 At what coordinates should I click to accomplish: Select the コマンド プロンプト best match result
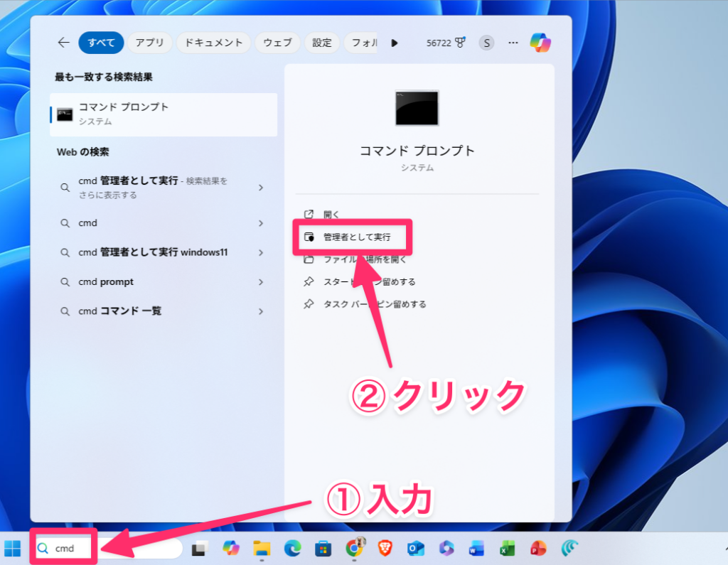(164, 114)
